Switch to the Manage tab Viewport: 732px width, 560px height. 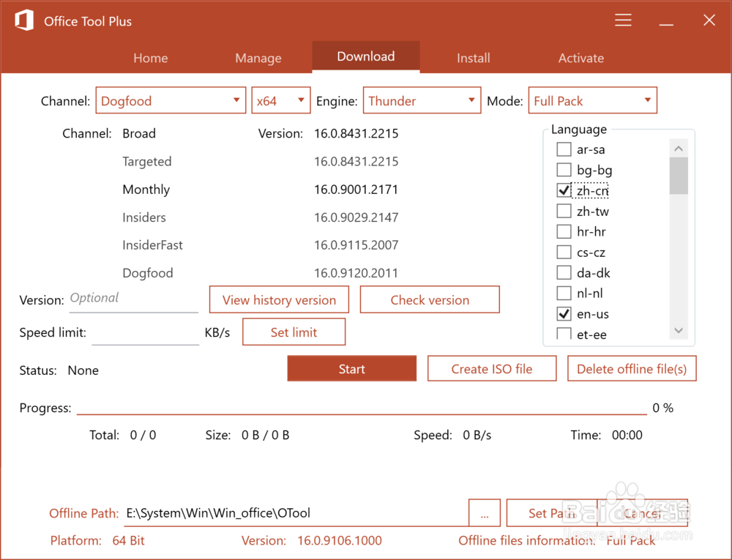pyautogui.click(x=258, y=58)
